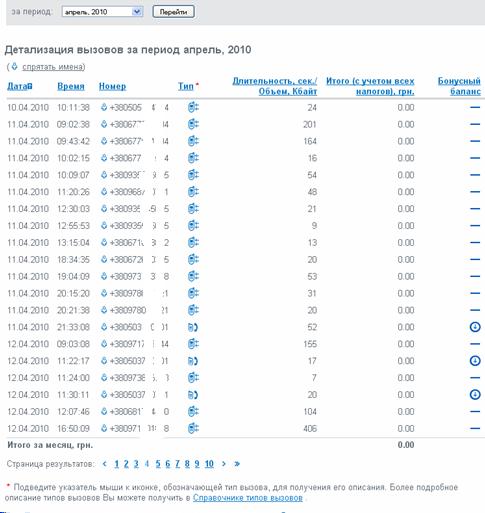Go to results page 5
This screenshot has width=485, height=513.
[158, 464]
